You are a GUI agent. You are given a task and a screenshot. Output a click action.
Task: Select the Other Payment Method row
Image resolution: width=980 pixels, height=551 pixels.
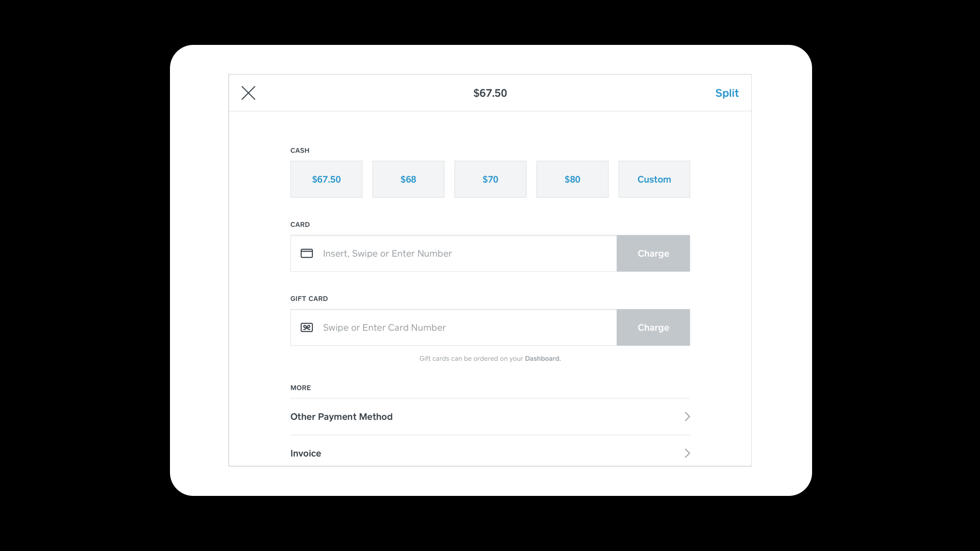tap(490, 417)
